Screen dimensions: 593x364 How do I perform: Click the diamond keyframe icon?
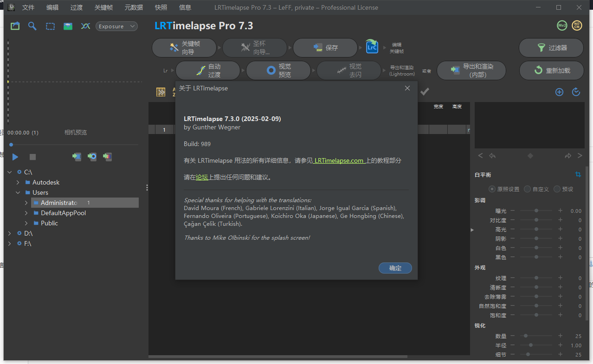coord(530,156)
